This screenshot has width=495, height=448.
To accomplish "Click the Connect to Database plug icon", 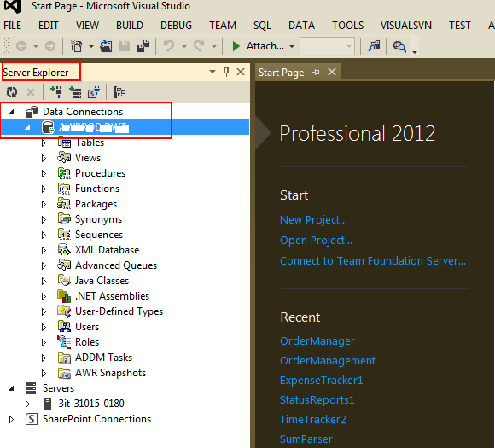I will coord(57,92).
